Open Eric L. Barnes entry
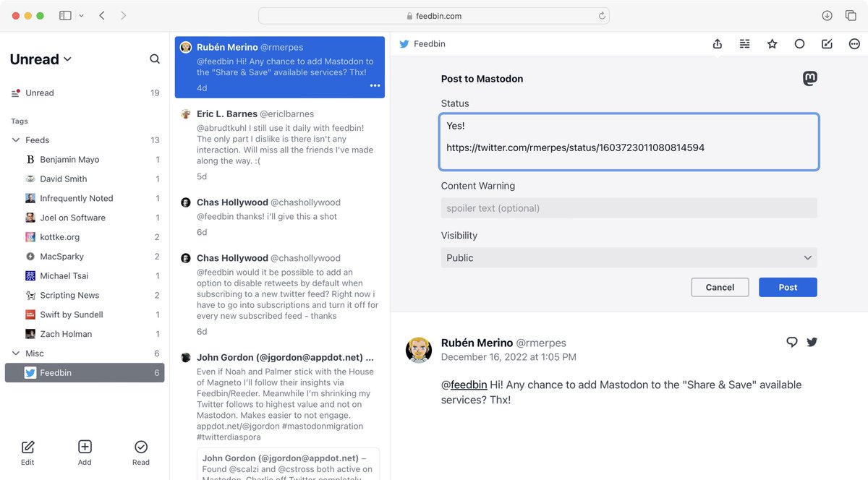This screenshot has height=480, width=868. pyautogui.click(x=280, y=145)
